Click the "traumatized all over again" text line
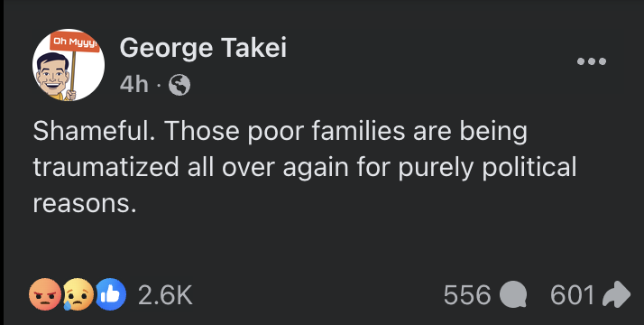Viewport: 644px width, 325px height. [191, 167]
